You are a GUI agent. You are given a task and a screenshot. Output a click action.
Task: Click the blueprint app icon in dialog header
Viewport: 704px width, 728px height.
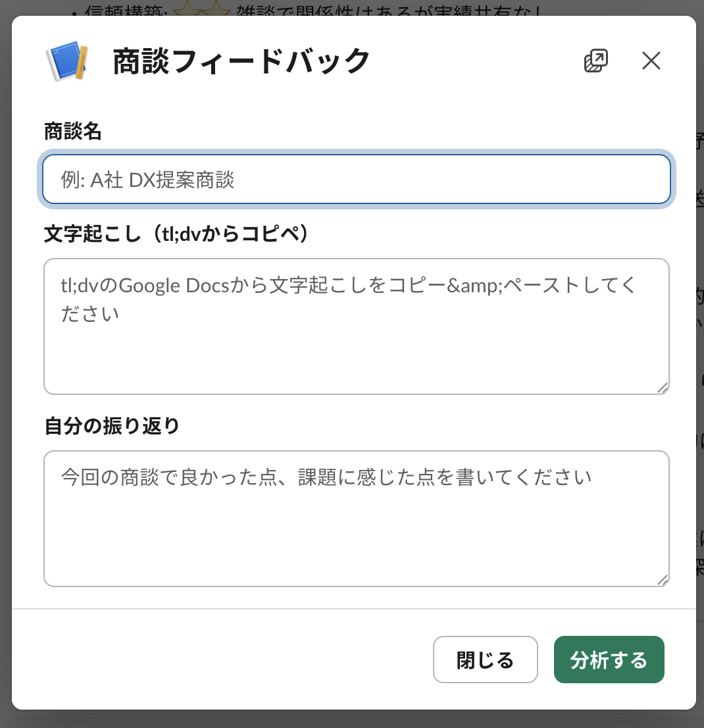tap(68, 61)
